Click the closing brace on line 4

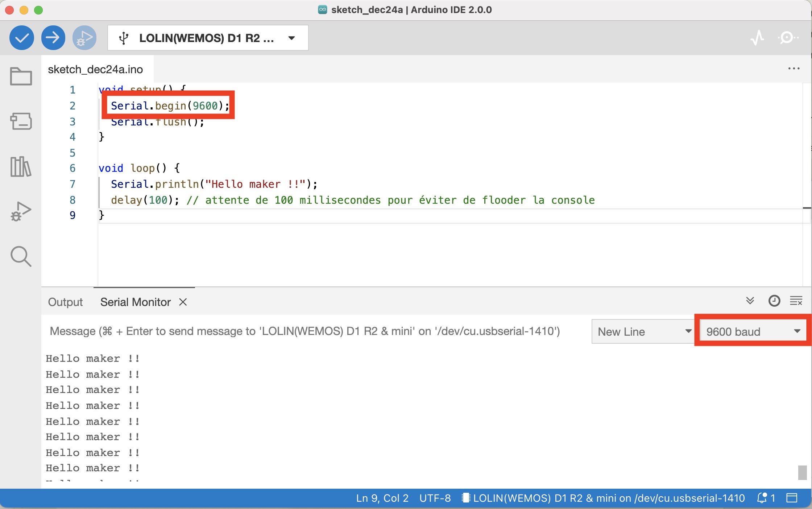tap(101, 137)
